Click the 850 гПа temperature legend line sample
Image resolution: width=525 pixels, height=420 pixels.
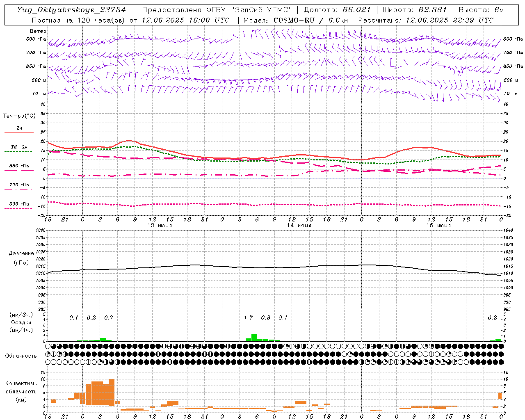[x=19, y=170]
